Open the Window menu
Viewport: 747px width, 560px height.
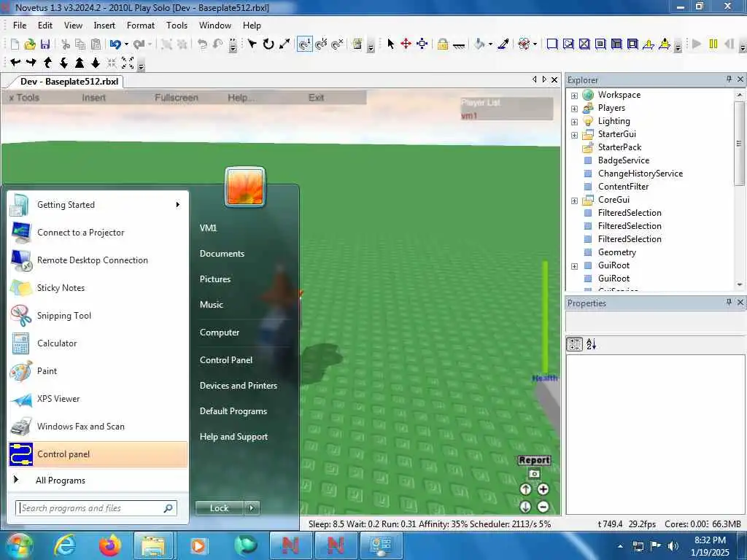coord(215,26)
